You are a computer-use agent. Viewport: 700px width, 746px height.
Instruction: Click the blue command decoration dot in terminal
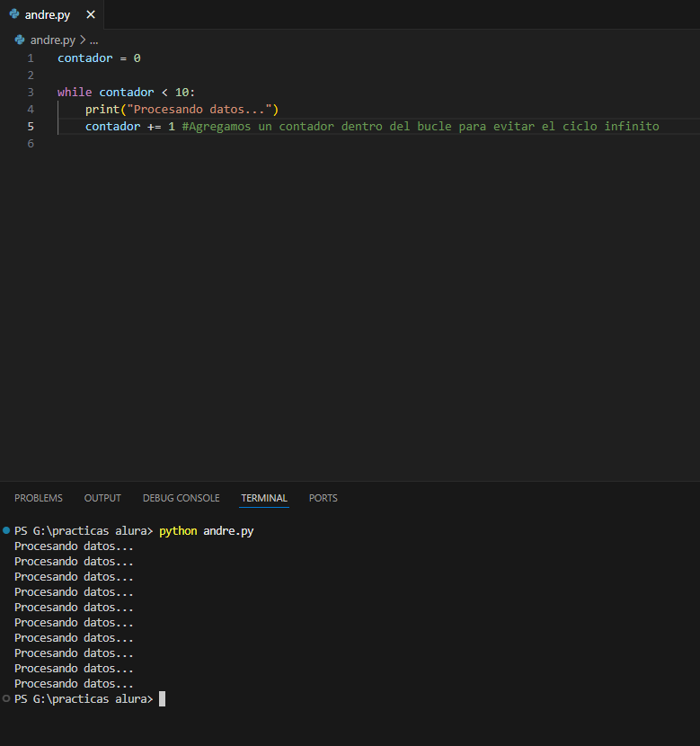[7, 531]
